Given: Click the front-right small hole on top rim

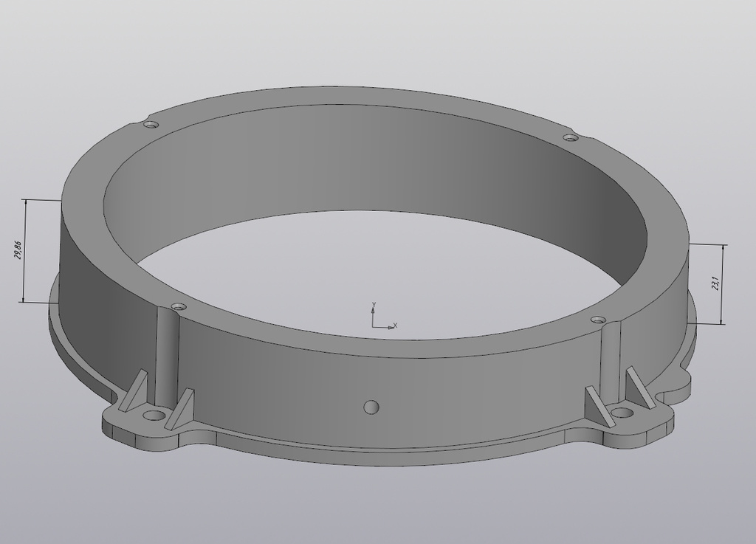Looking at the screenshot, I should [x=598, y=320].
